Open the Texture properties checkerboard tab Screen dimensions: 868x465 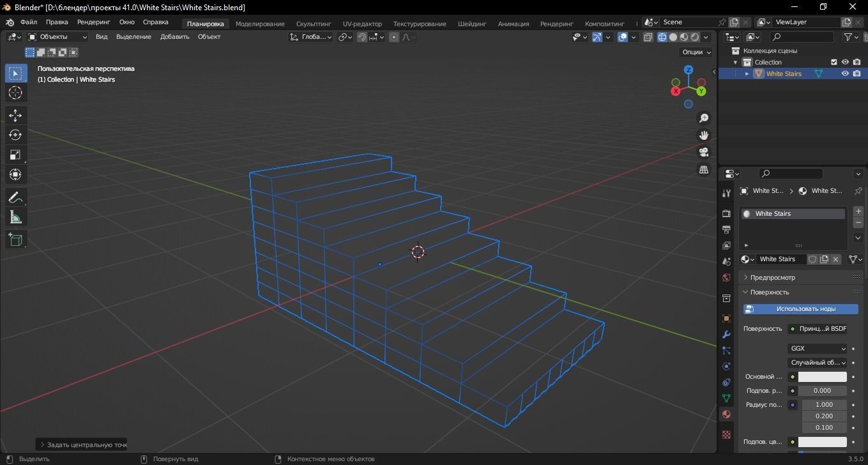726,434
